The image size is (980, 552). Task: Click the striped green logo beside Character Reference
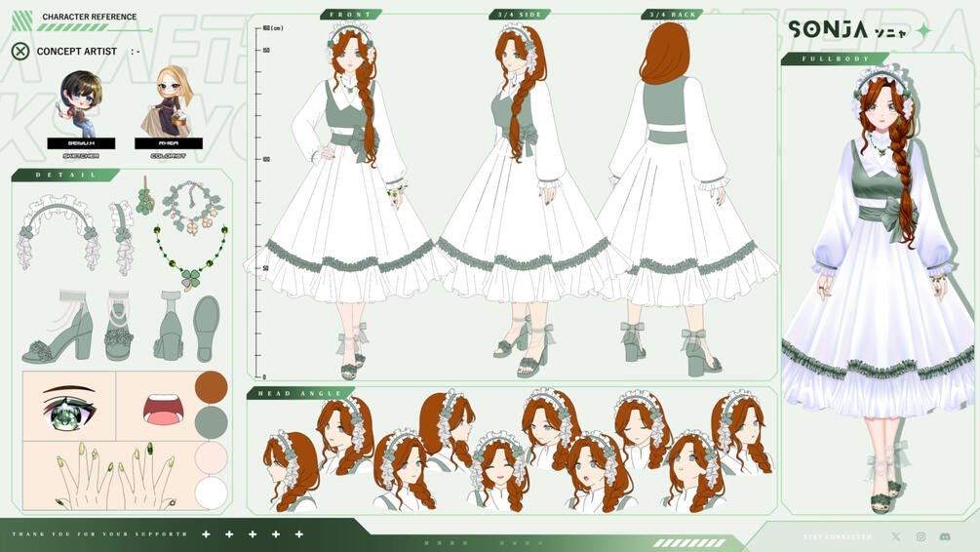click(x=22, y=20)
